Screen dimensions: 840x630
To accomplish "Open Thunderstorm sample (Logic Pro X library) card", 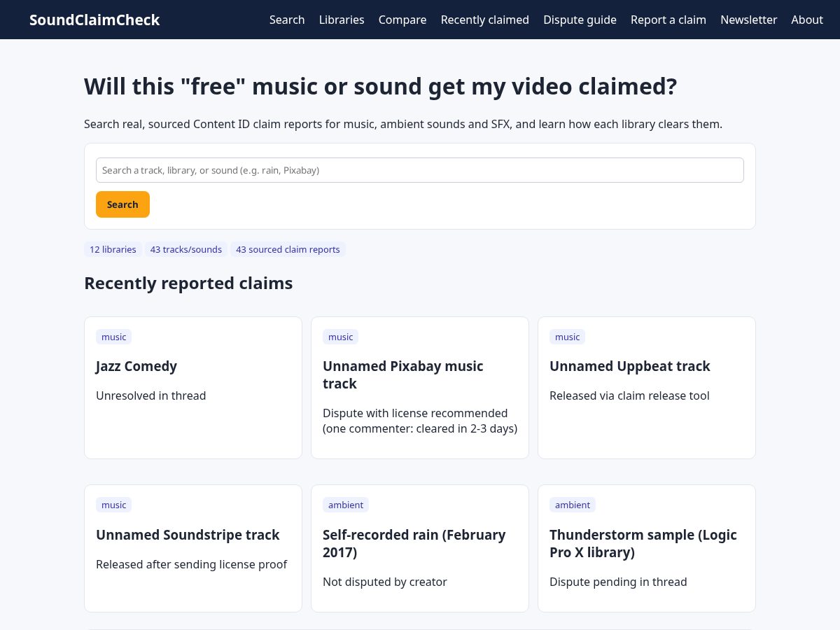I will coord(647,549).
